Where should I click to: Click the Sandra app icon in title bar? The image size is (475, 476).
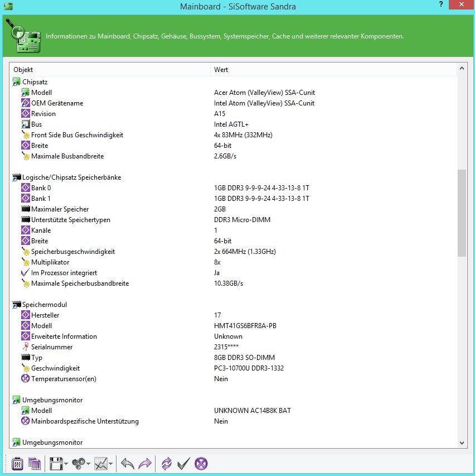pyautogui.click(x=8, y=6)
